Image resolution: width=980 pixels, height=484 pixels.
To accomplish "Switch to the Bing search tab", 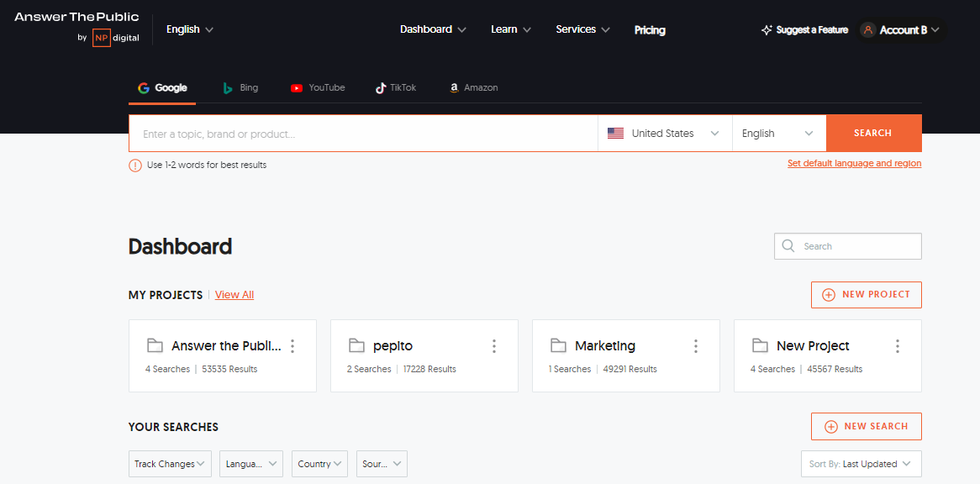I will pyautogui.click(x=240, y=88).
